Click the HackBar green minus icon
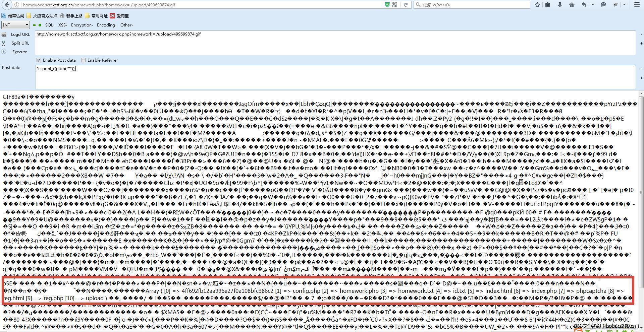The width and height of the screenshot is (644, 332). tap(34, 25)
